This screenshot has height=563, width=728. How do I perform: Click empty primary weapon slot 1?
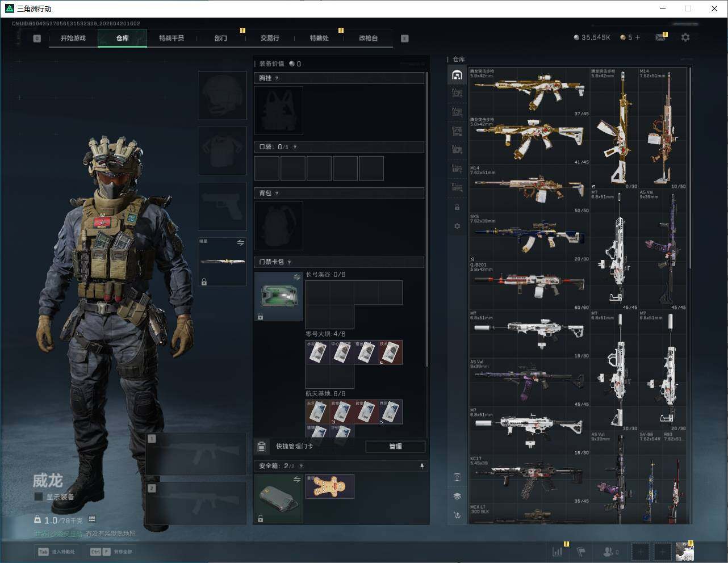(x=196, y=454)
